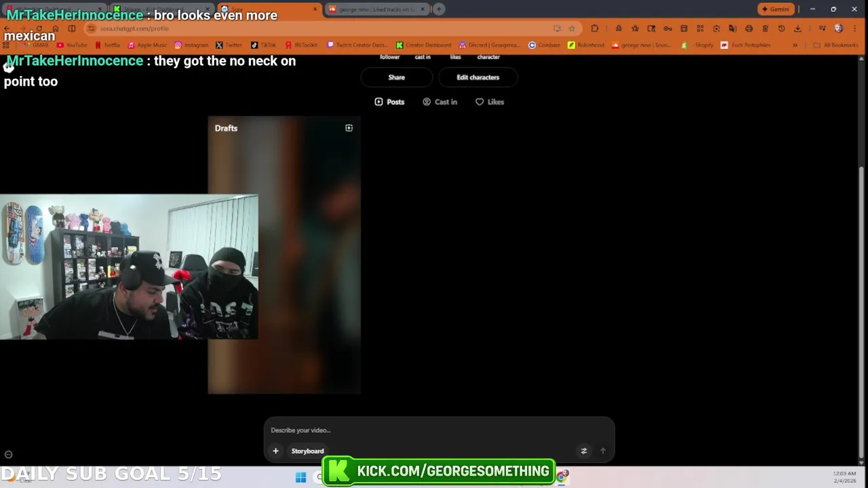
Task: Click the Share profile button
Action: [x=396, y=77]
